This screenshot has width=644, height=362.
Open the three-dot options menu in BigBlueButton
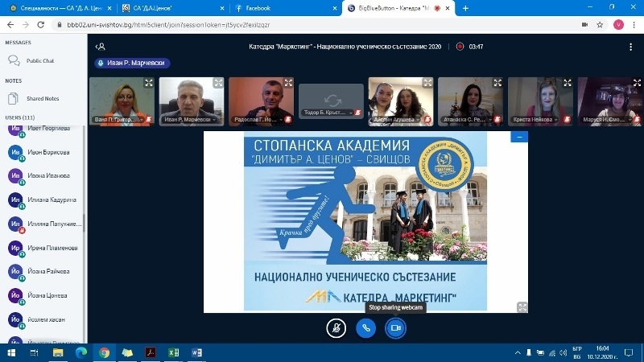pos(630,47)
